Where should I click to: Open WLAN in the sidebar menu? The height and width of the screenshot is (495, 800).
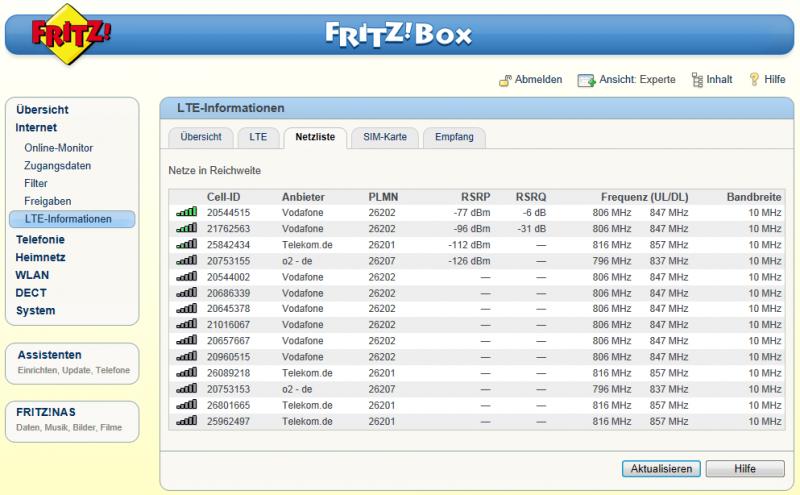[32, 275]
